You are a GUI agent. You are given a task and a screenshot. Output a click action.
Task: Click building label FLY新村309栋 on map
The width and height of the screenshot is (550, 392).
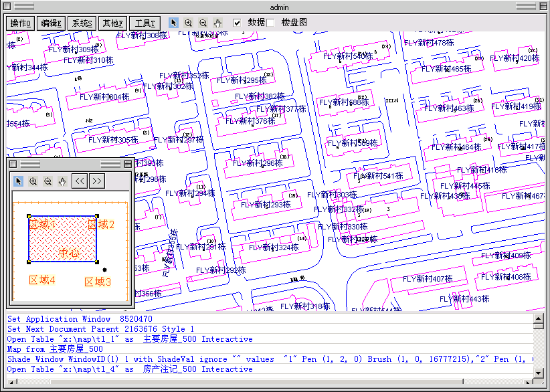(74, 50)
